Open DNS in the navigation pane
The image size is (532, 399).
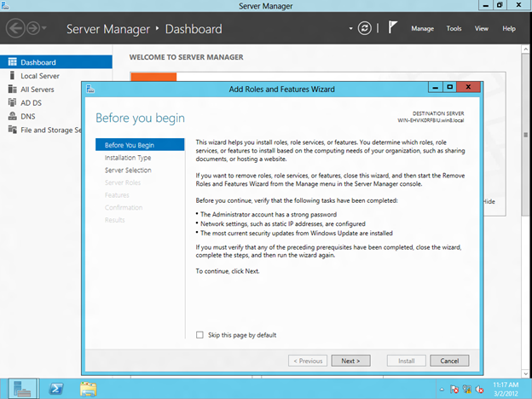tap(28, 117)
